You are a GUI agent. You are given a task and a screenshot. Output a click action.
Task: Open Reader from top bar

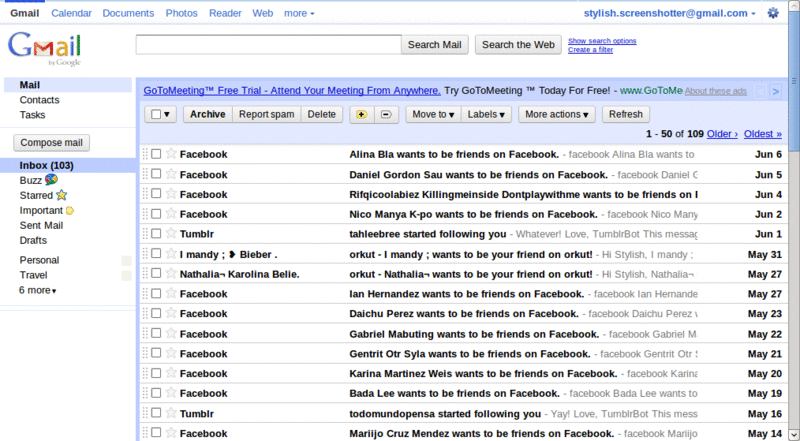225,13
